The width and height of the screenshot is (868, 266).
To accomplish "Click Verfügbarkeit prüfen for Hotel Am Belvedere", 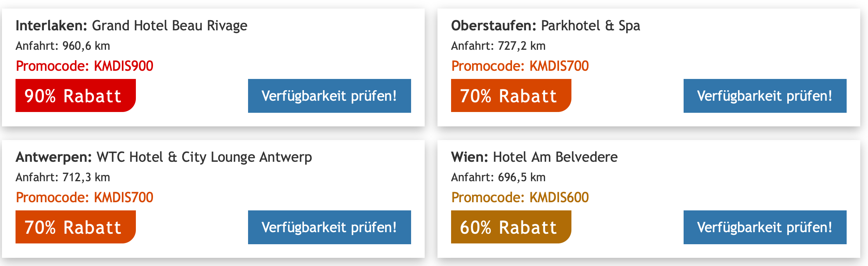I will pyautogui.click(x=765, y=227).
